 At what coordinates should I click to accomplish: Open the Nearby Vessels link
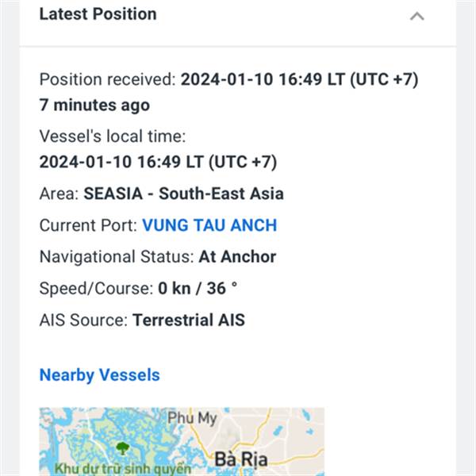tap(100, 375)
